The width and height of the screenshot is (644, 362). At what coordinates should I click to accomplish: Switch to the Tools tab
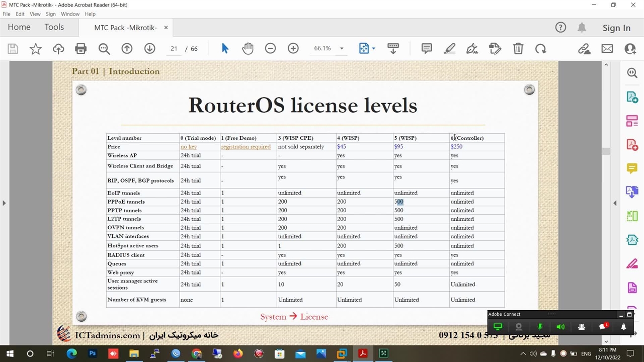click(54, 27)
